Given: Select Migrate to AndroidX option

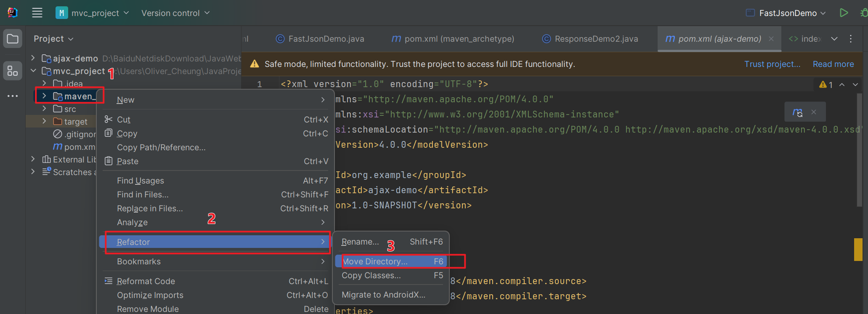Looking at the screenshot, I should tap(391, 295).
